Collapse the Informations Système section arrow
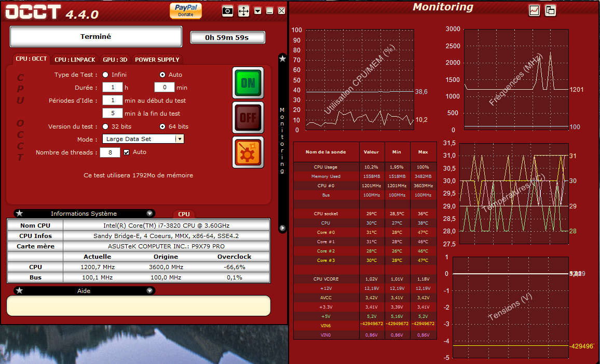Image resolution: width=600 pixels, height=364 pixels. [150, 213]
